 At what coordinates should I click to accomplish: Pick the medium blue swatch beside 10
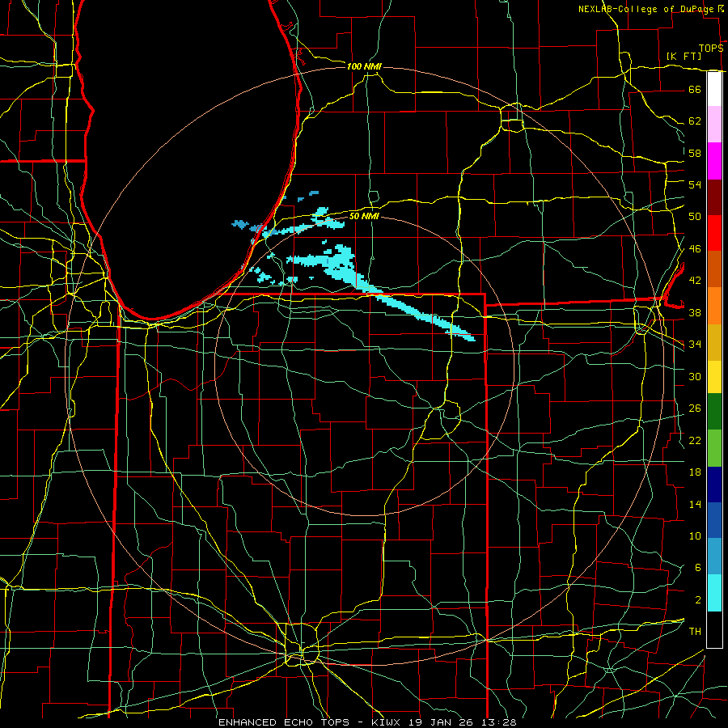pos(714,520)
